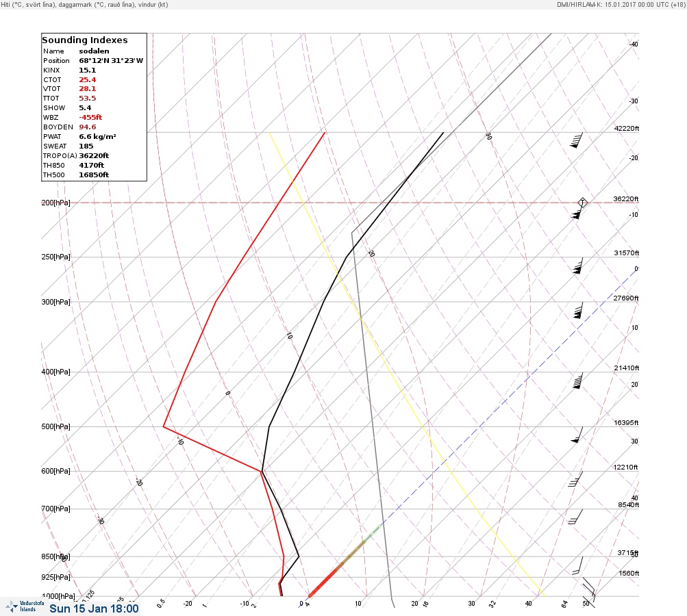Image resolution: width=687 pixels, height=616 pixels.
Task: Click the 8540ft altitude label
Action: coord(629,505)
